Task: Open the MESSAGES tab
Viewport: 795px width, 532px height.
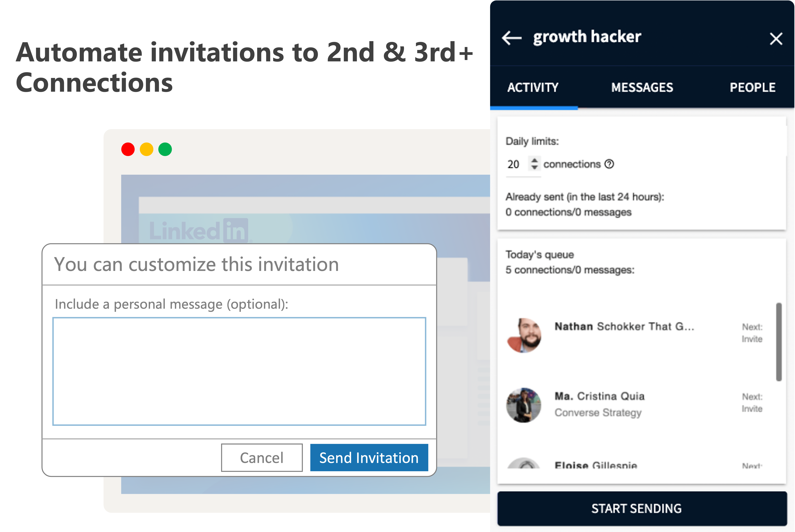Action: click(642, 88)
